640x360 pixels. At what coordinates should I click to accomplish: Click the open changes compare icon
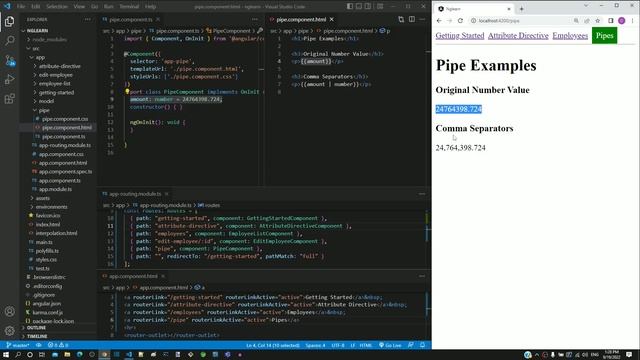401,19
